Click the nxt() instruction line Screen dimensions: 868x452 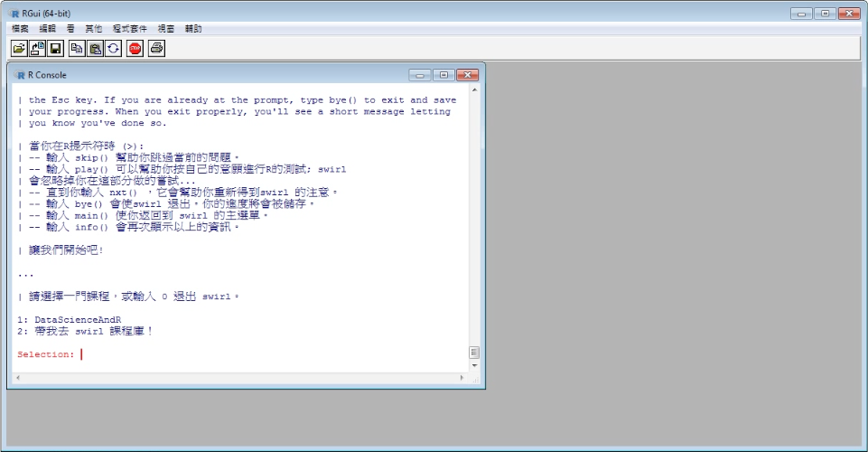click(x=178, y=193)
